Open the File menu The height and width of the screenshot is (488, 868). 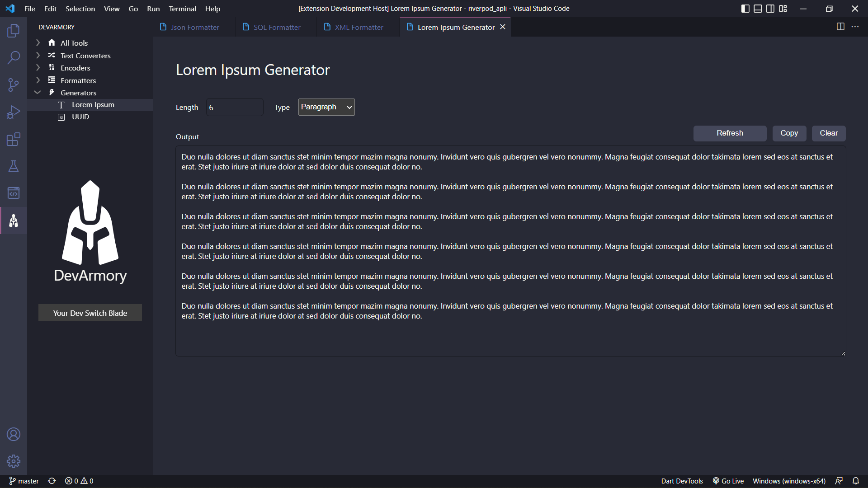pyautogui.click(x=30, y=9)
